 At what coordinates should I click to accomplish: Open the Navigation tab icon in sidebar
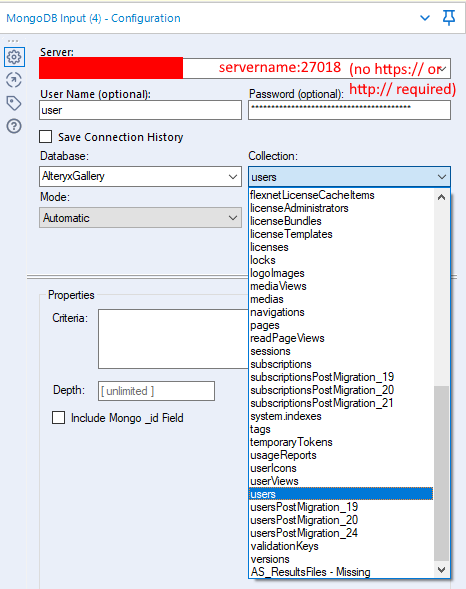(x=14, y=80)
